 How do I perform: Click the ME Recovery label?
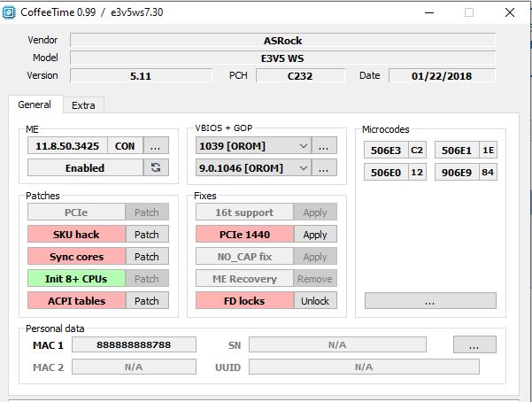[x=244, y=279]
